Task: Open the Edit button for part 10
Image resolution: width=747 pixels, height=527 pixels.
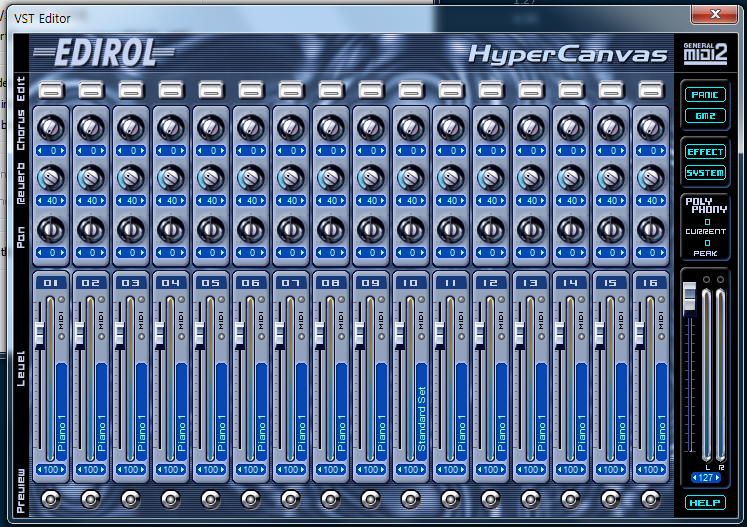Action: (x=411, y=90)
